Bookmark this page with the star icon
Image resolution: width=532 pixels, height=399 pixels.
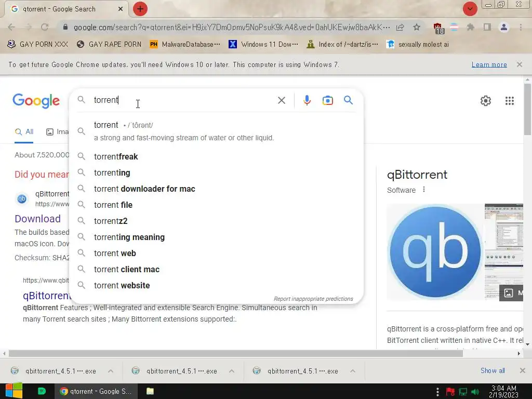[417, 27]
